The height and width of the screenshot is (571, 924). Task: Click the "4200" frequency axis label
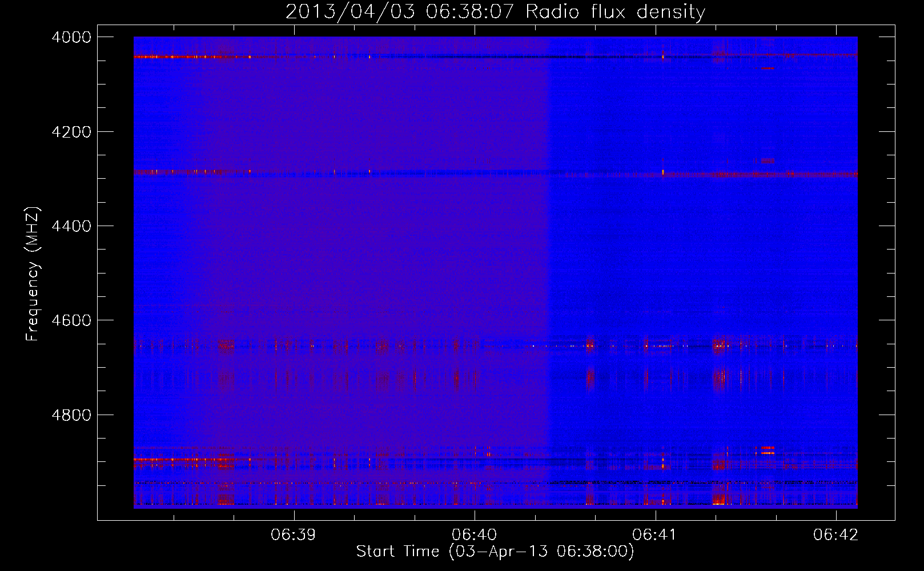71,132
